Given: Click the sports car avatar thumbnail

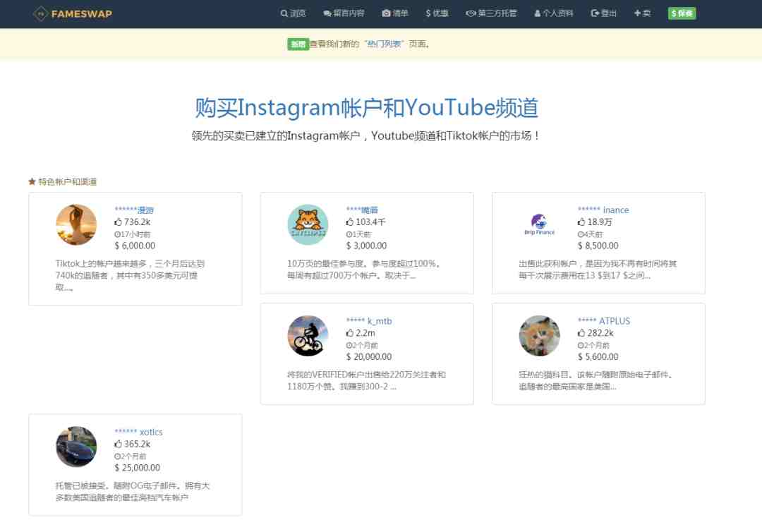Looking at the screenshot, I should pos(76,447).
